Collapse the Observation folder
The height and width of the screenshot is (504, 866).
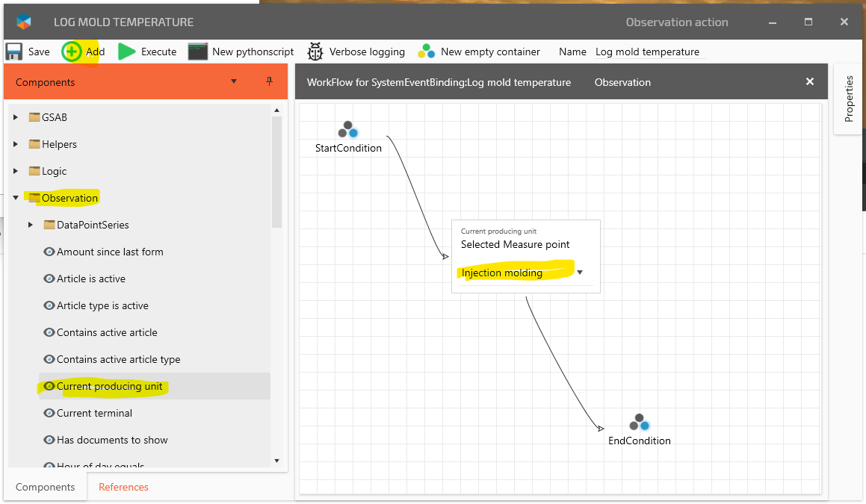pyautogui.click(x=16, y=198)
